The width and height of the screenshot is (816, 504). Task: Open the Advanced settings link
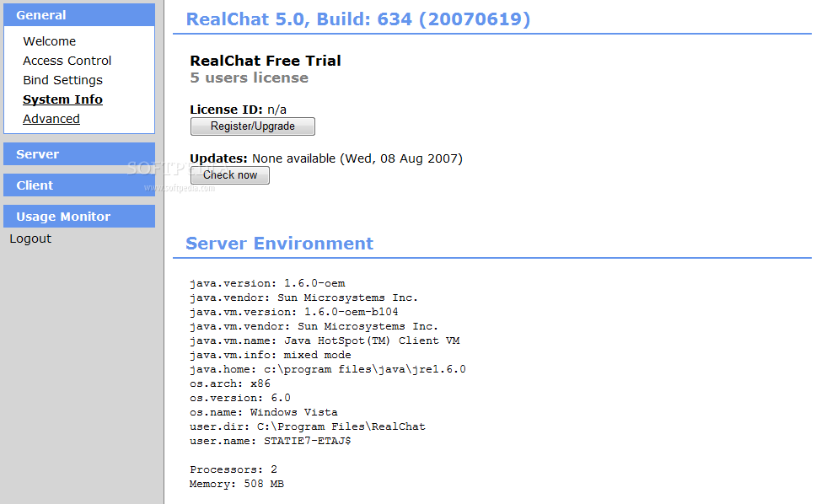(51, 119)
